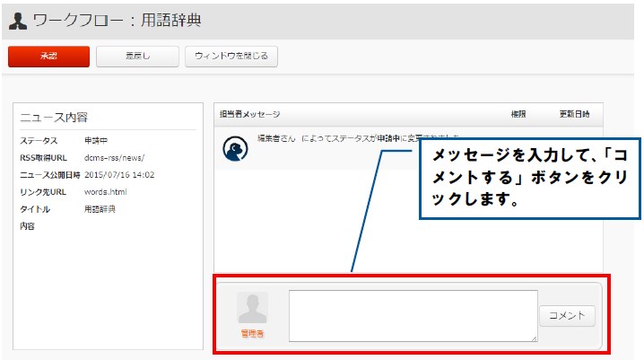Click the リンク先URL field label

pos(43,192)
